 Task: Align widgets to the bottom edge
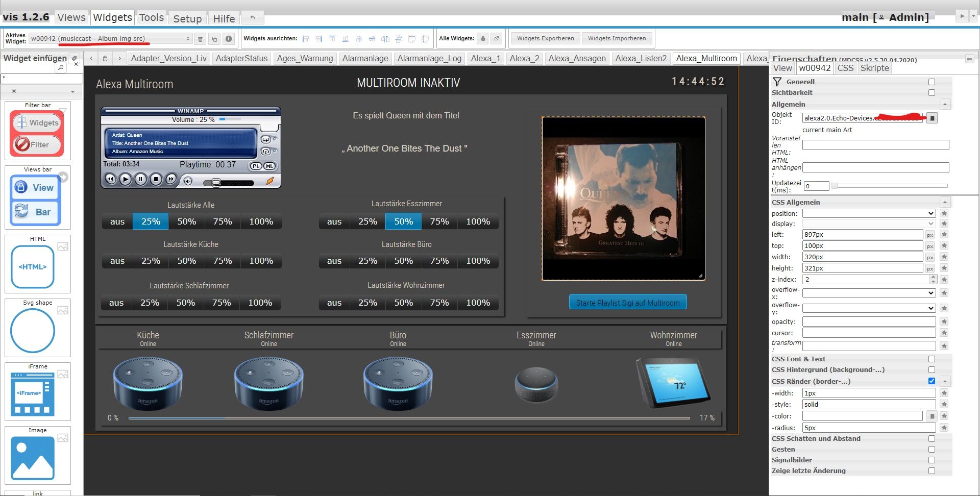346,39
